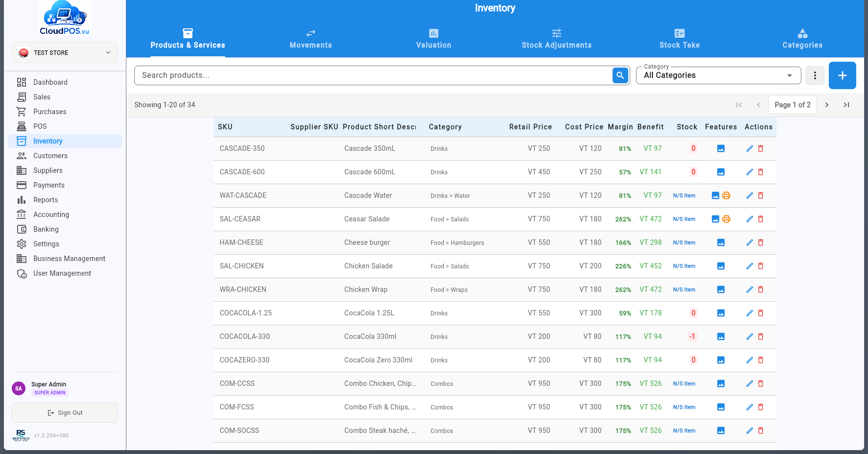Viewport: 868px width, 454px height.
Task: Delete the SAL-CHICKEN product
Action: (761, 266)
